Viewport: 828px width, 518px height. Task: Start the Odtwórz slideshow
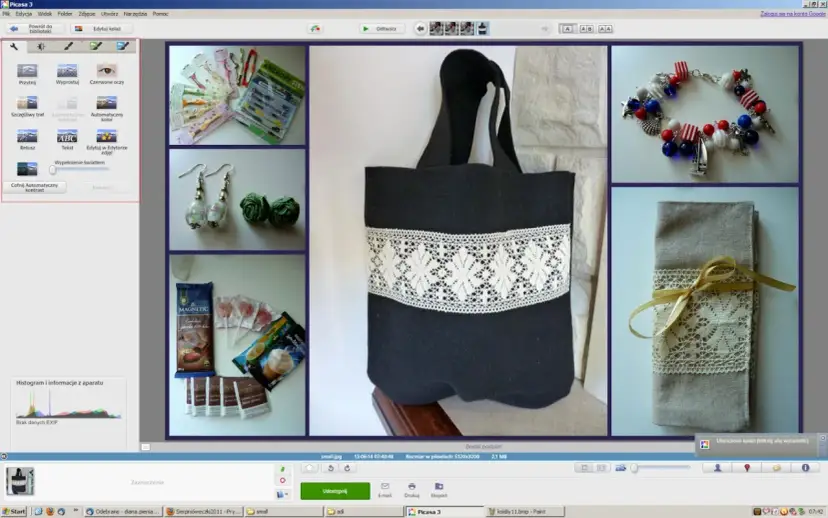(x=382, y=29)
